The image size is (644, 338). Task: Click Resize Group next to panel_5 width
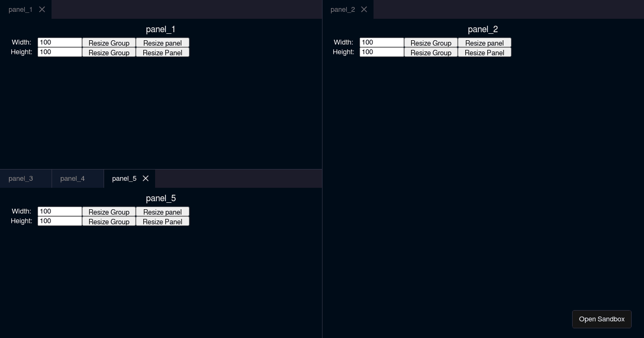[x=108, y=212]
